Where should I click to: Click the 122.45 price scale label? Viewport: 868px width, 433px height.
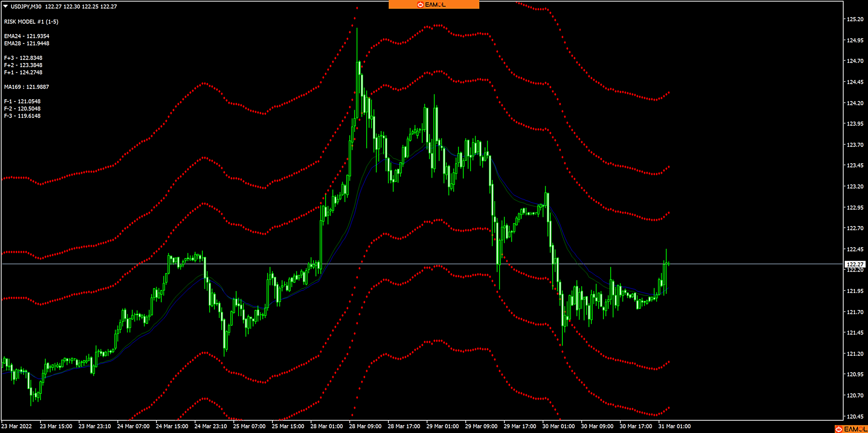(855, 249)
